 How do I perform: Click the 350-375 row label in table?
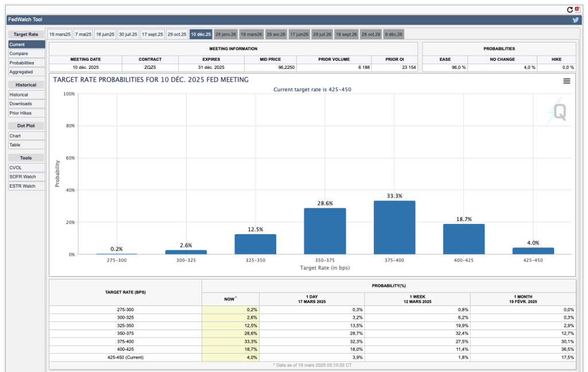tap(125, 334)
